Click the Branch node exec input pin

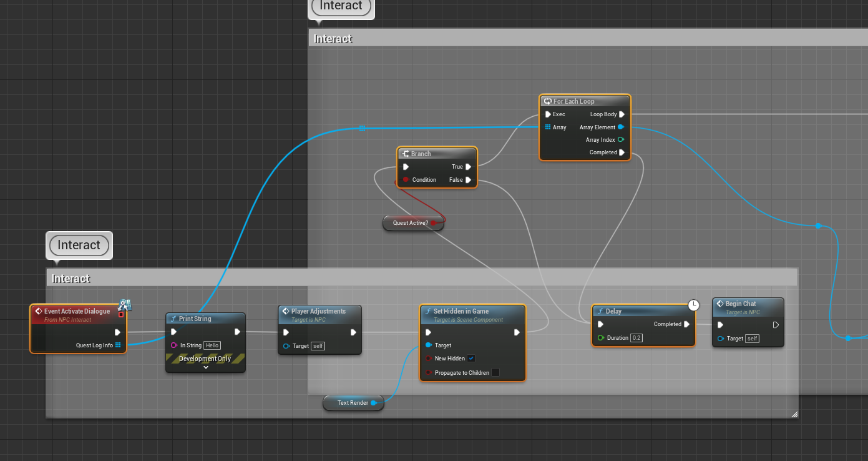tap(406, 167)
